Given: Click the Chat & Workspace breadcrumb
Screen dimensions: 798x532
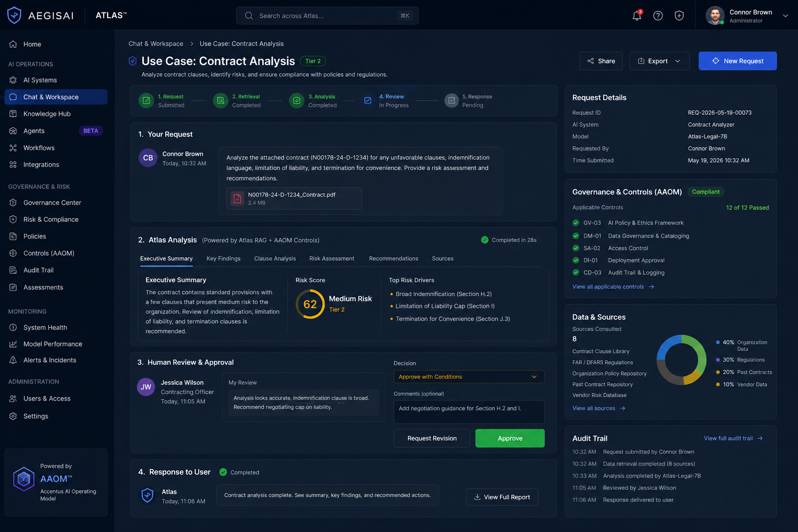Looking at the screenshot, I should click(156, 44).
